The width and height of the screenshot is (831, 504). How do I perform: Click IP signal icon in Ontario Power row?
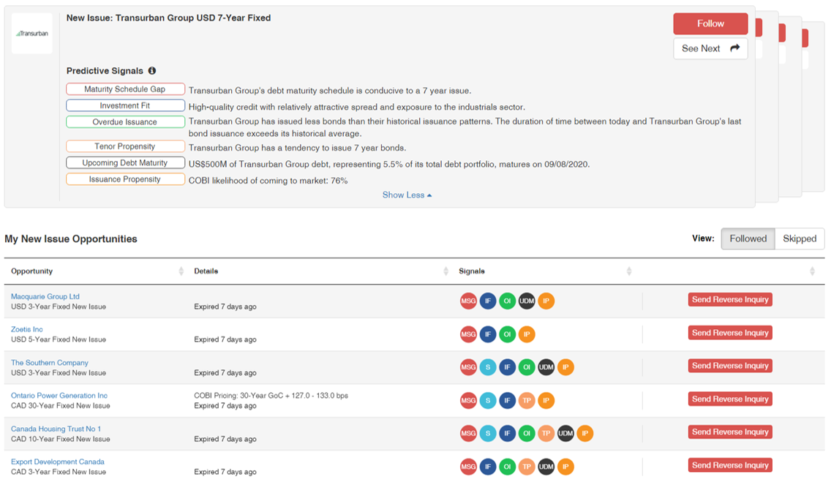[546, 401]
